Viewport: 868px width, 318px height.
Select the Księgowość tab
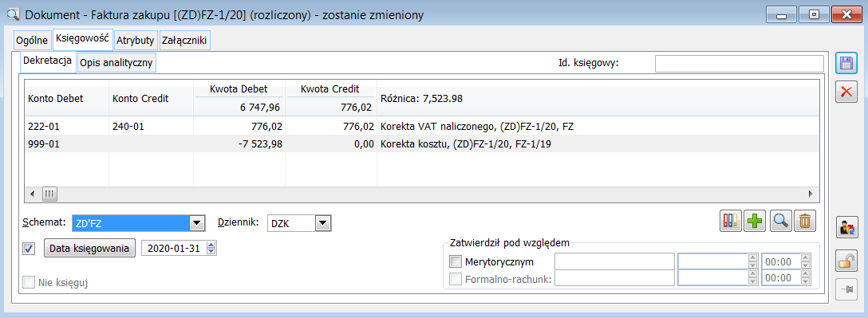(x=82, y=39)
